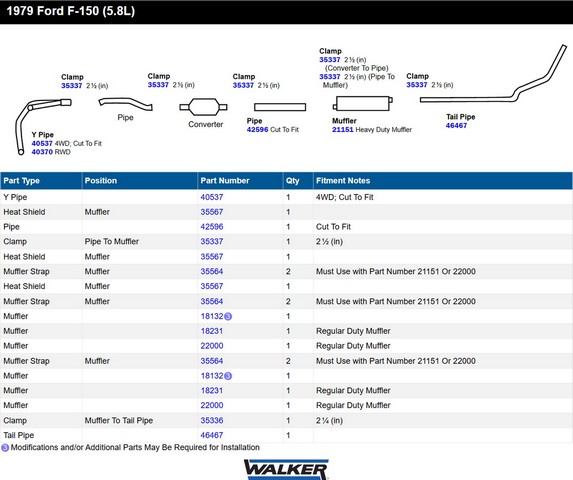This screenshot has width=573, height=480.
Task: Open part 42596 link under Pipe diagram
Action: pos(257,130)
